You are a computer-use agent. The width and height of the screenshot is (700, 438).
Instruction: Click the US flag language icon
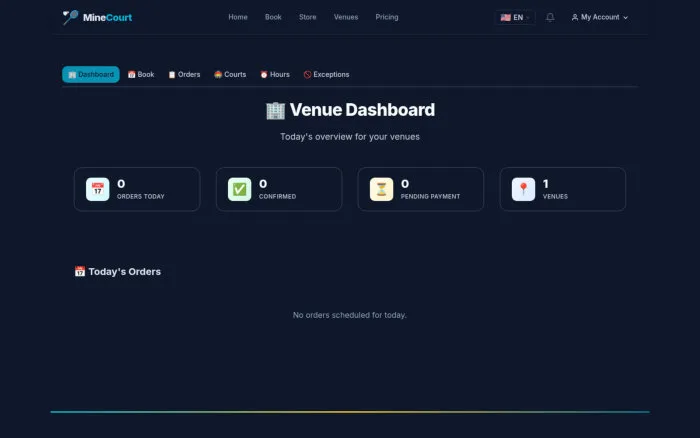[x=505, y=17]
